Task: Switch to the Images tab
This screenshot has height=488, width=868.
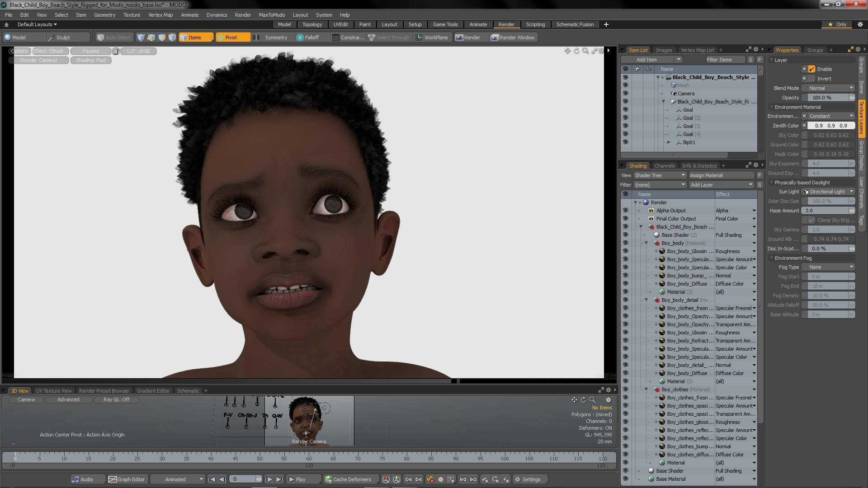Action: coord(664,50)
